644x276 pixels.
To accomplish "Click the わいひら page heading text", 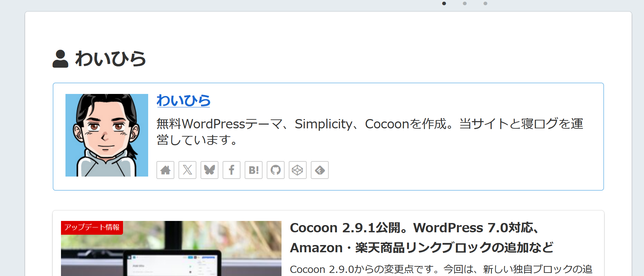I will tap(110, 59).
